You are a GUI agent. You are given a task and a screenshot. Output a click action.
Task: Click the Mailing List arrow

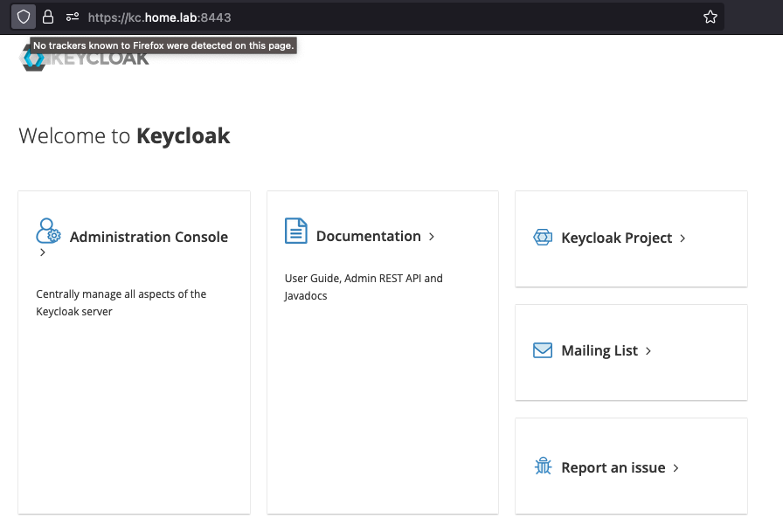[648, 350]
